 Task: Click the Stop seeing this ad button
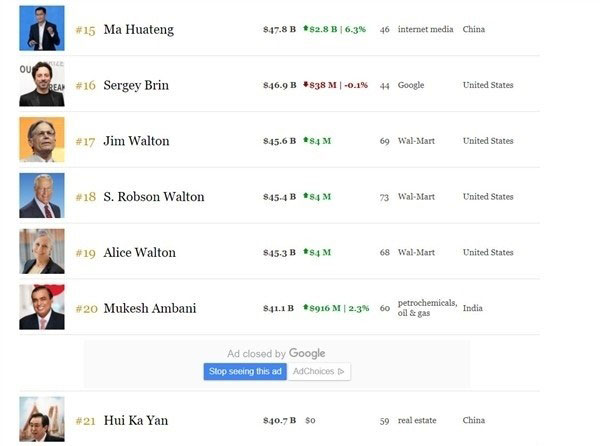tap(245, 371)
